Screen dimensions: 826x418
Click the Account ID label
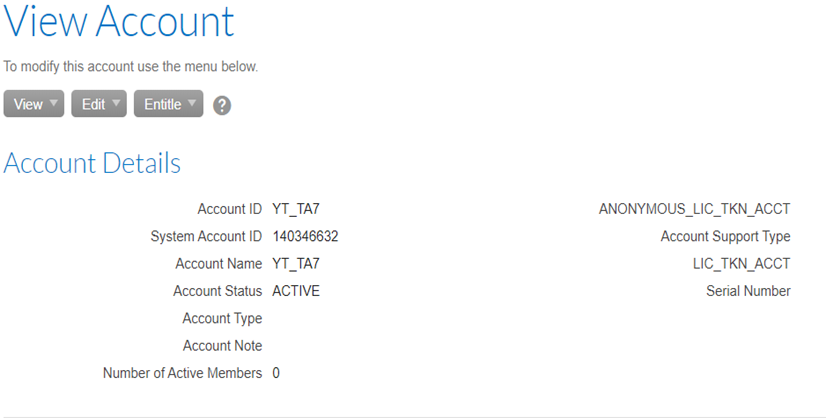(x=230, y=209)
